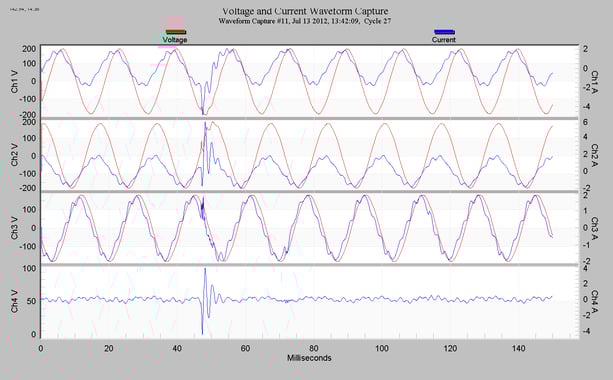Click the Voltage and Current Waveform Capture title
The height and width of the screenshot is (380, 613).
pos(305,11)
